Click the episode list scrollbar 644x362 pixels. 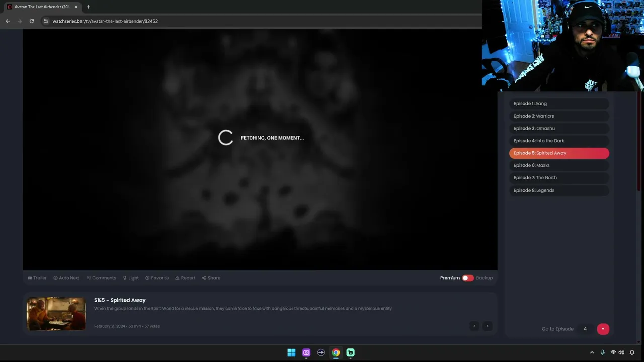tap(639, 141)
